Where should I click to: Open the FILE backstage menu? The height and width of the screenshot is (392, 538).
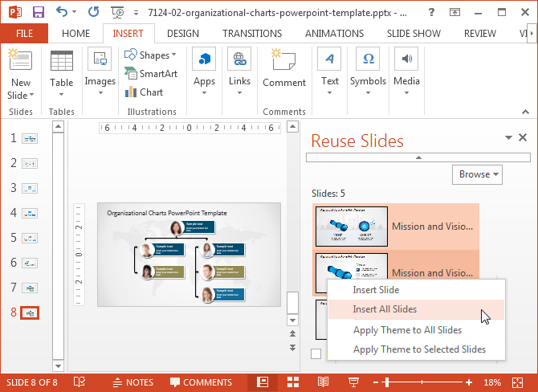point(24,33)
